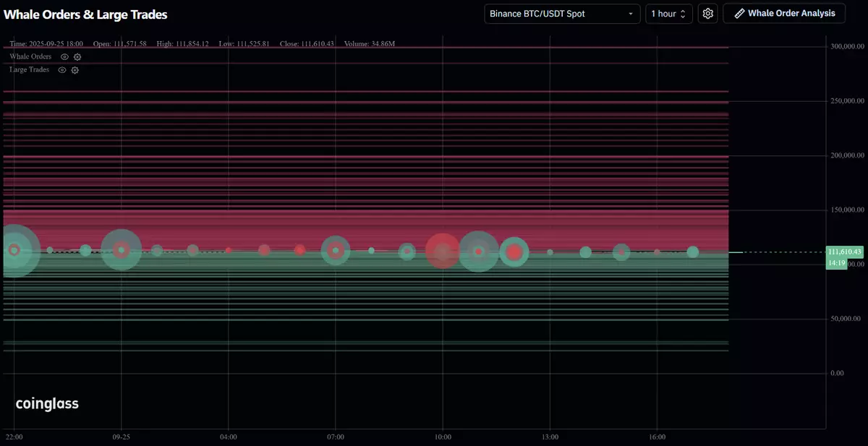The height and width of the screenshot is (446, 868).
Task: Select the Large Trades legend label
Action: 29,70
